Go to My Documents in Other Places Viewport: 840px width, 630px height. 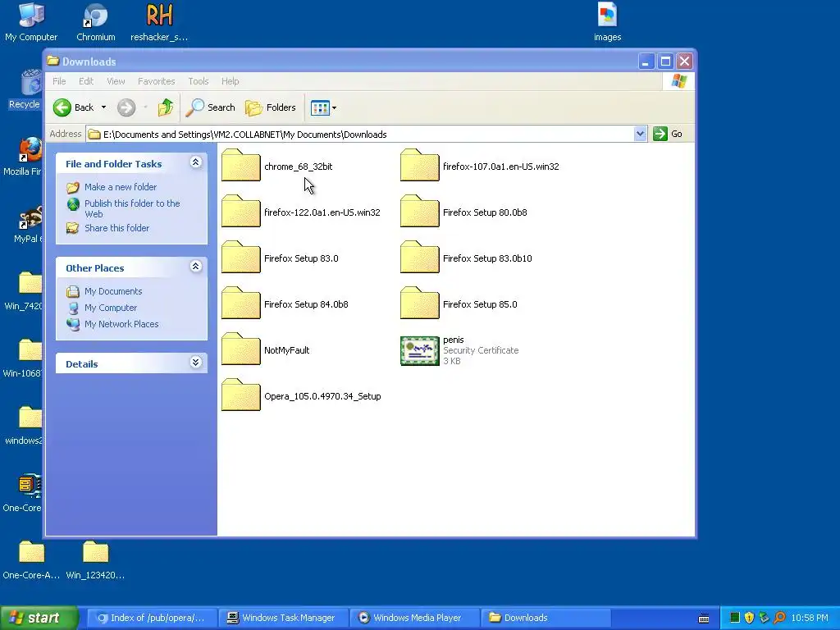tap(113, 291)
